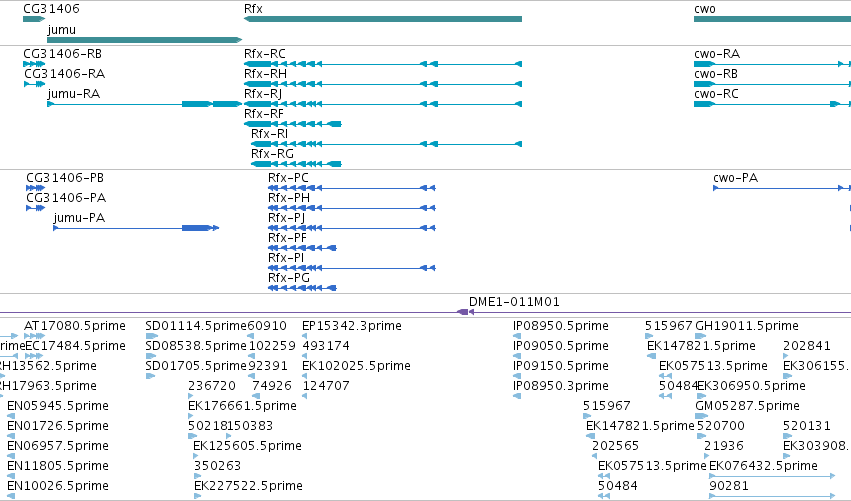Viewport: 851px width, 501px height.
Task: Open protein Rfx-PC
Action: coord(288,178)
